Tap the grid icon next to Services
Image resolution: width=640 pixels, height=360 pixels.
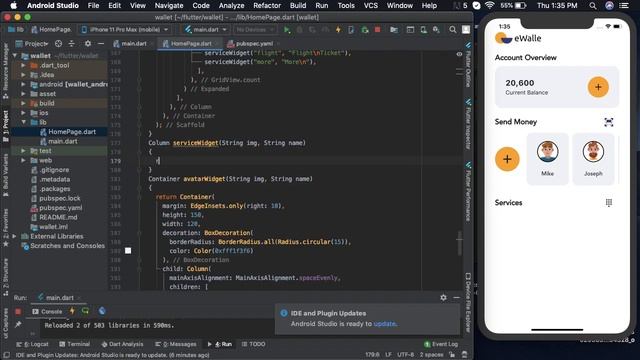(x=609, y=202)
